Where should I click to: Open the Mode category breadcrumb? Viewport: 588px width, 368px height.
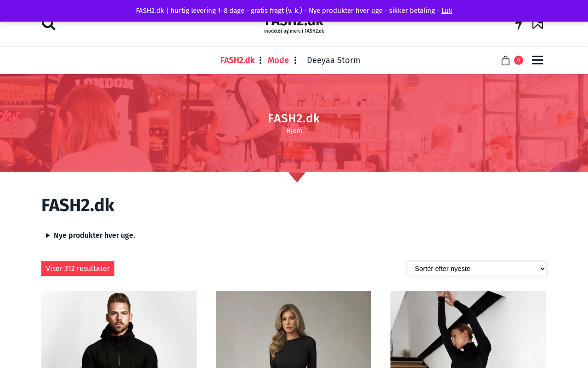tap(278, 60)
